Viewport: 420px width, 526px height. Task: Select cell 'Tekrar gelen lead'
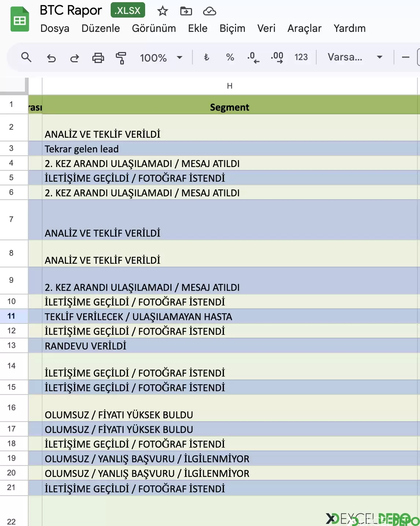point(230,149)
